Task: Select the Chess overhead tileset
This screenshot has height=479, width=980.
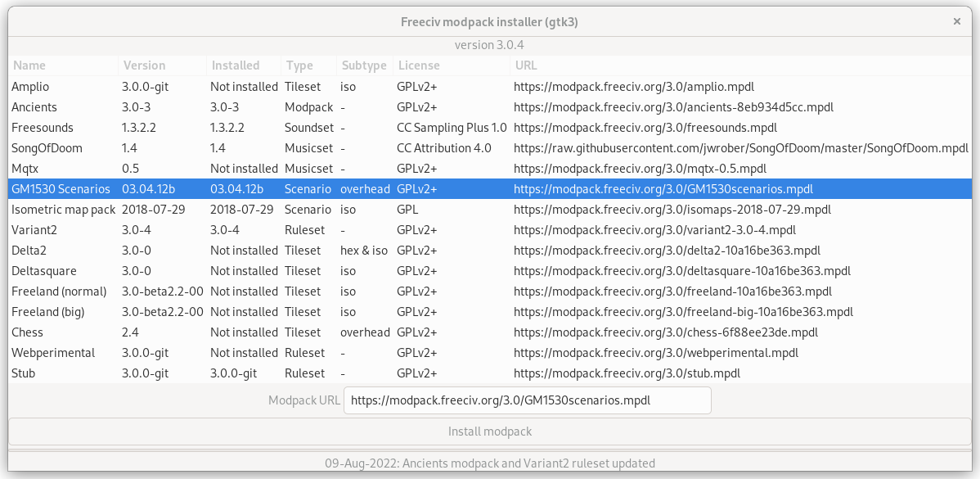Action: click(x=27, y=332)
